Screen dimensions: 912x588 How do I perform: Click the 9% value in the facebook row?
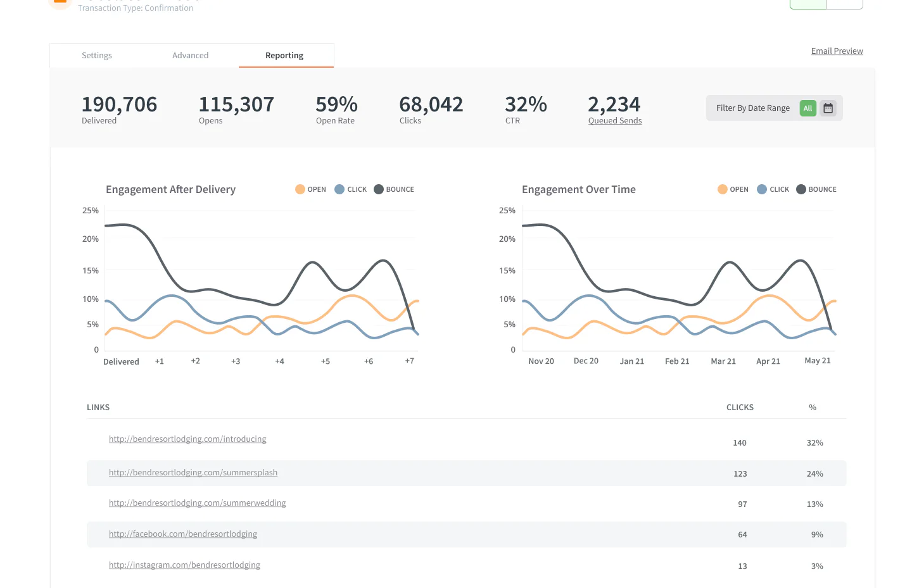pyautogui.click(x=817, y=535)
